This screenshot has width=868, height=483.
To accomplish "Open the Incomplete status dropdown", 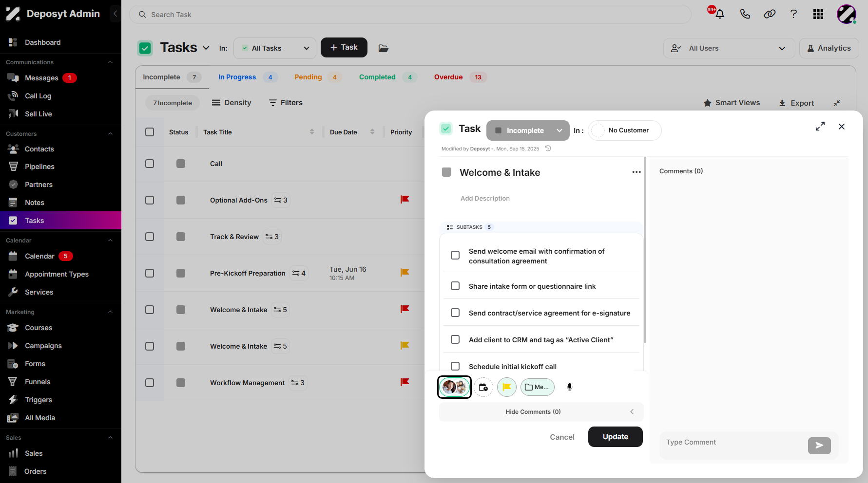I will click(x=528, y=130).
